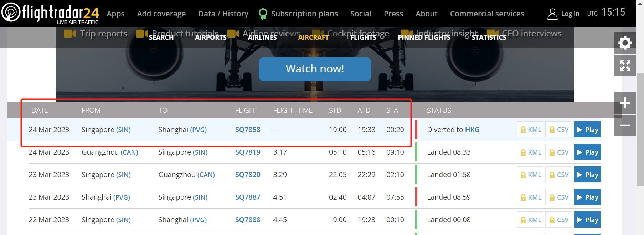
Task: Click the page vertical scrollbar
Action: click(640, 129)
